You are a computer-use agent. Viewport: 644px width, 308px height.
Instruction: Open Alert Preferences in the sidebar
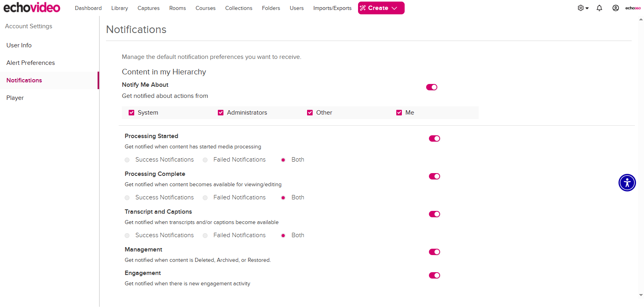(x=31, y=63)
